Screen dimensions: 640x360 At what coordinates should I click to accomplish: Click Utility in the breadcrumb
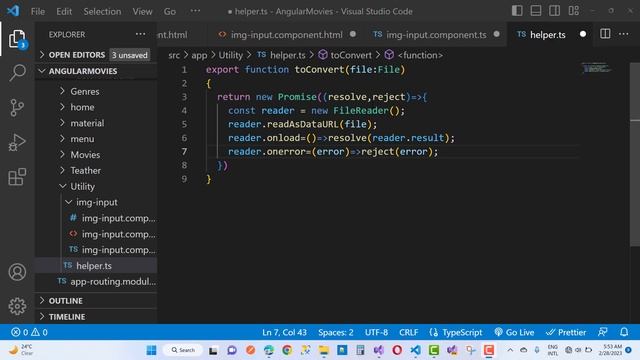[x=231, y=55]
